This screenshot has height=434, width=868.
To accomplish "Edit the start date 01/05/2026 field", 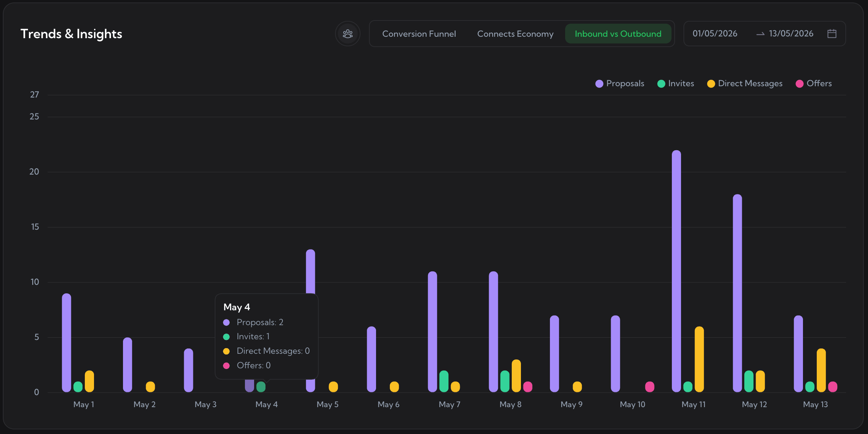I will point(715,34).
